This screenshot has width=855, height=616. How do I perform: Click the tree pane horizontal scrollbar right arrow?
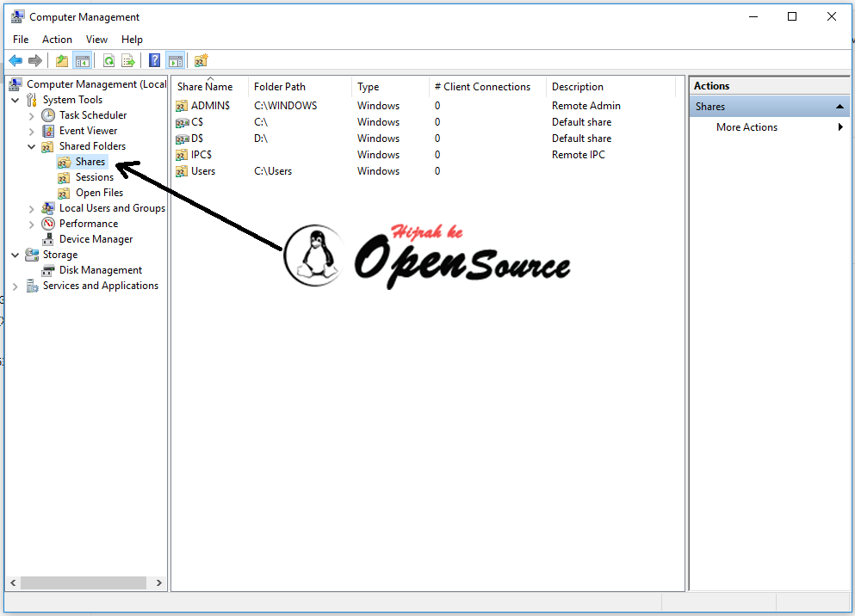pos(158,582)
